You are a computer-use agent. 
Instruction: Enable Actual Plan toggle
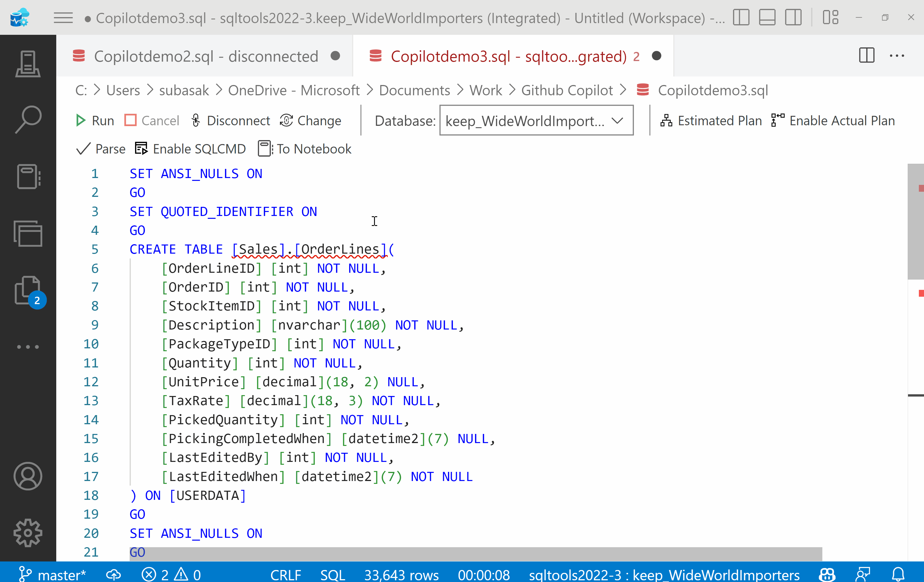833,121
